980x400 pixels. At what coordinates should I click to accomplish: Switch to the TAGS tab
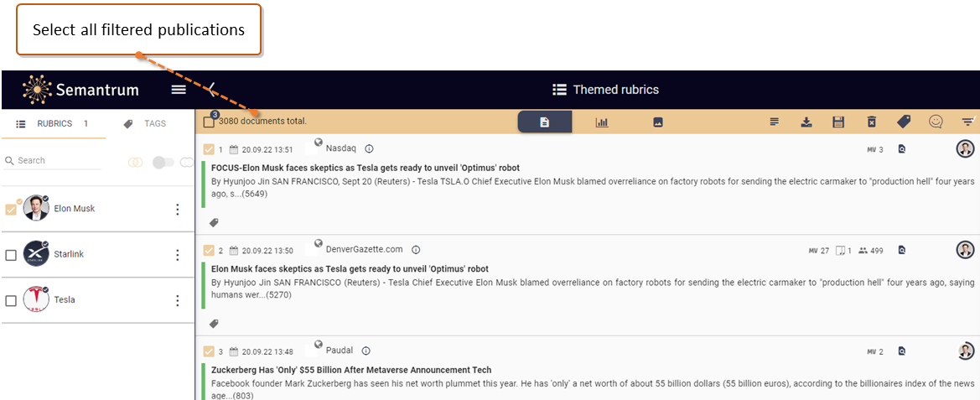click(145, 124)
